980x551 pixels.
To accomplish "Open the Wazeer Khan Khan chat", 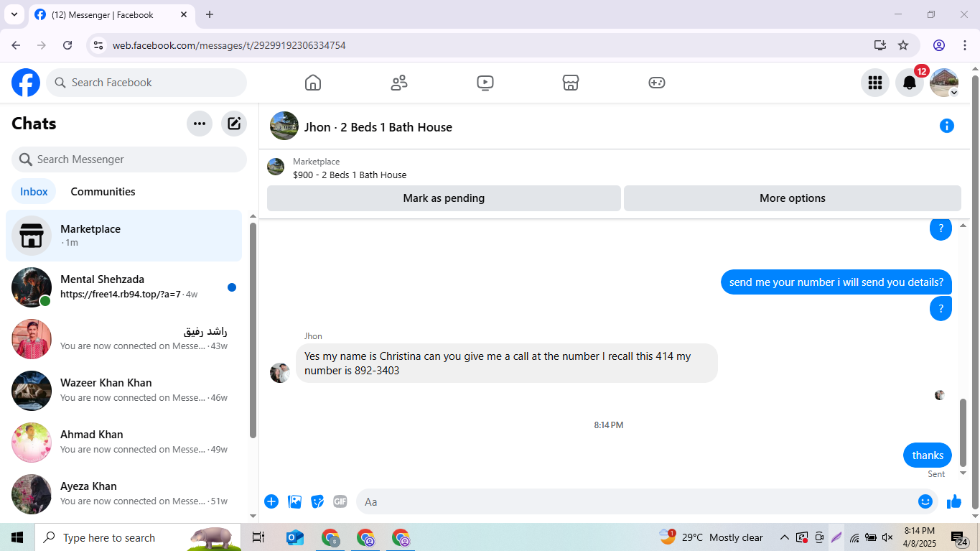I will coord(124,391).
